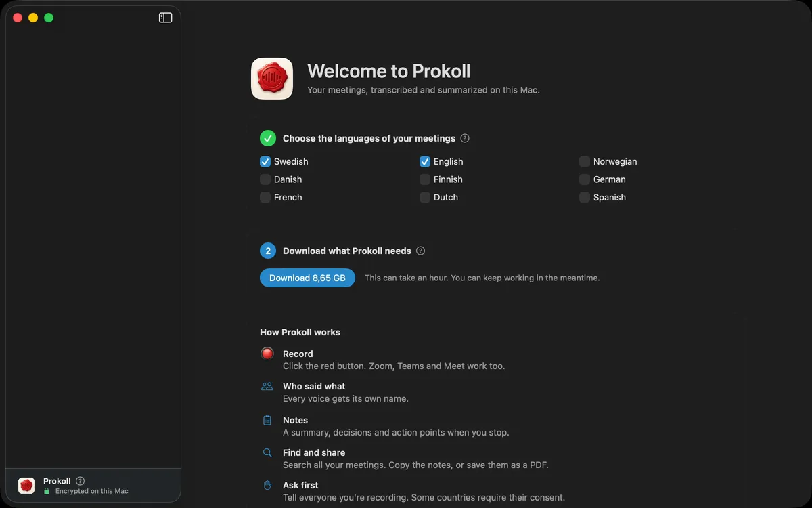Enable the French language checkbox
The height and width of the screenshot is (508, 812).
pyautogui.click(x=265, y=198)
